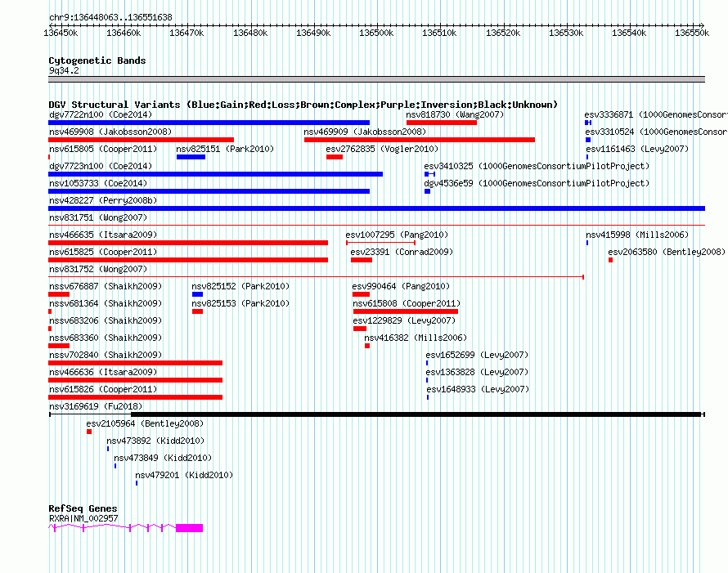Select the nsv818730 (Wang2007) loss bar
Image resolution: width=728 pixels, height=573 pixels.
442,123
